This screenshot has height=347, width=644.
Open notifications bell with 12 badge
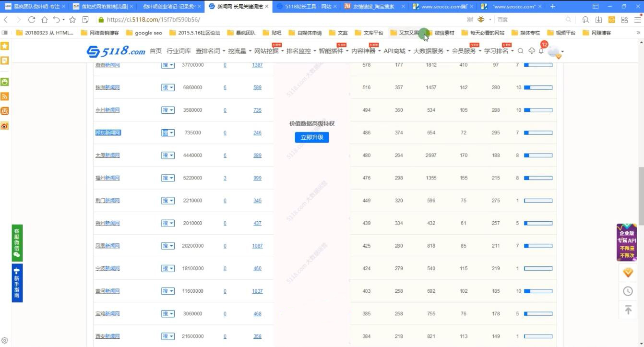(541, 50)
